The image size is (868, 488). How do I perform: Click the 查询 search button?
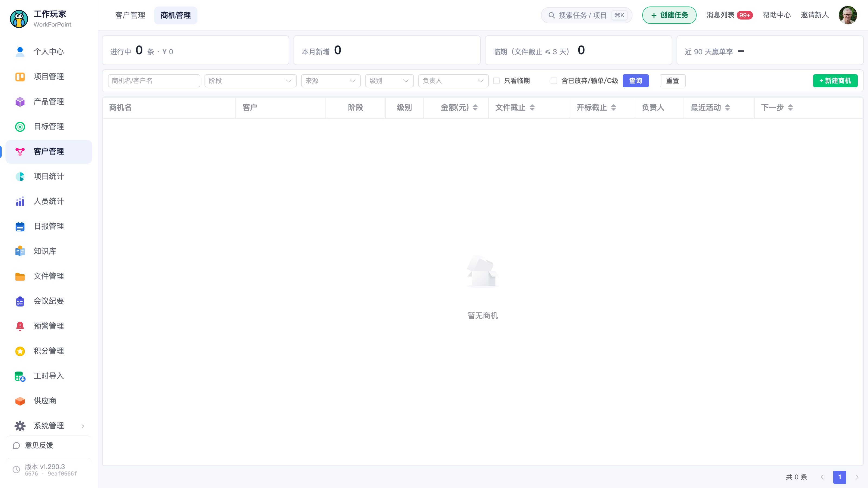coord(636,81)
